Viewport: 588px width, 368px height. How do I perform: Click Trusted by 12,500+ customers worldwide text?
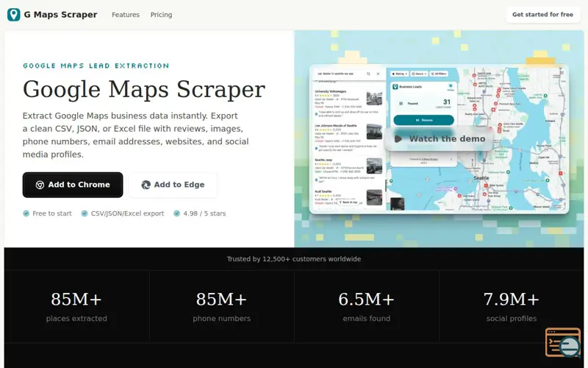point(294,259)
